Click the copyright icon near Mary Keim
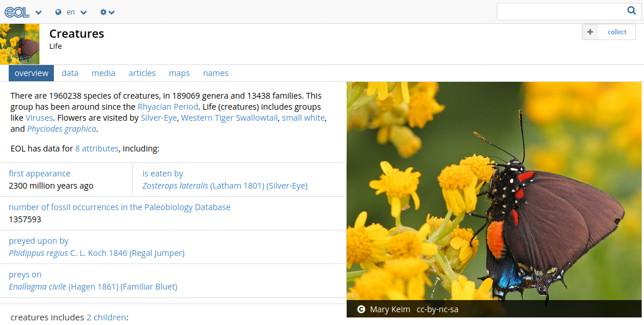644x325 pixels. [361, 309]
